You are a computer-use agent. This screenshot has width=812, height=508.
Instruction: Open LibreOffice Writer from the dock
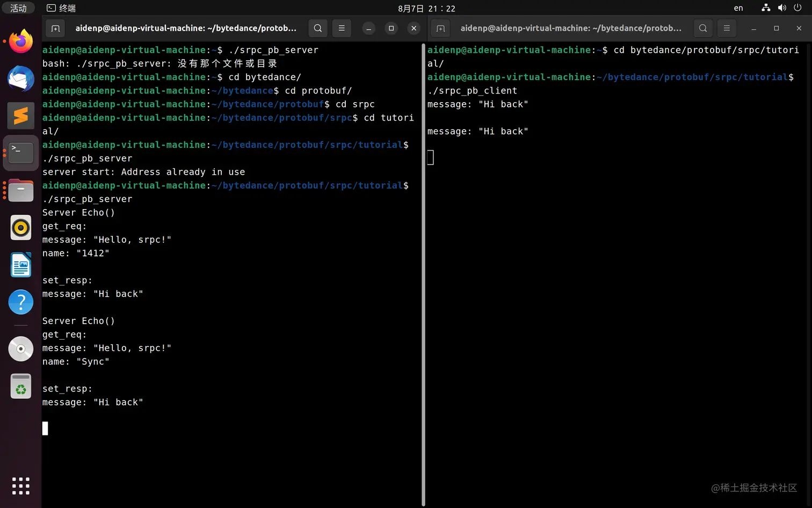click(21, 265)
